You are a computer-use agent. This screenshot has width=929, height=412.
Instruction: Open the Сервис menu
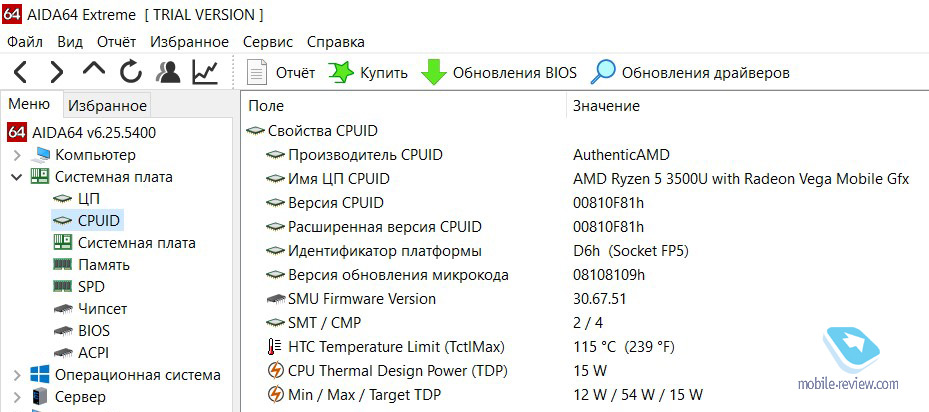coord(268,42)
